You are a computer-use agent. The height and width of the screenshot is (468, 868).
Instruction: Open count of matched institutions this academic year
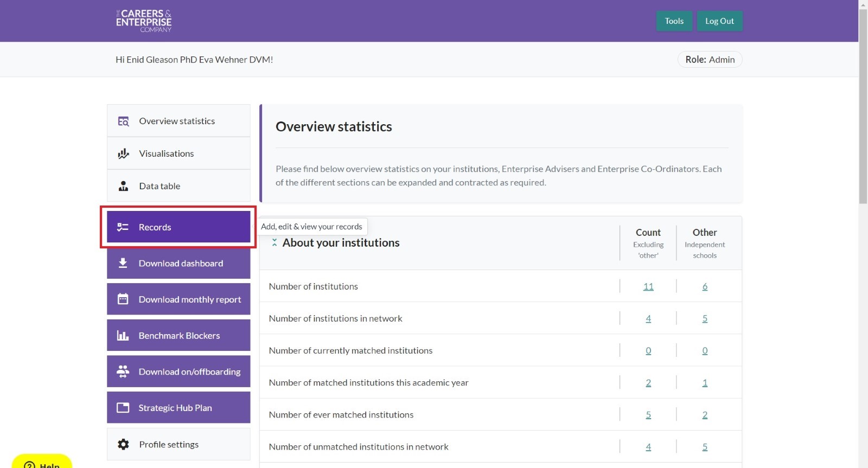pyautogui.click(x=648, y=383)
